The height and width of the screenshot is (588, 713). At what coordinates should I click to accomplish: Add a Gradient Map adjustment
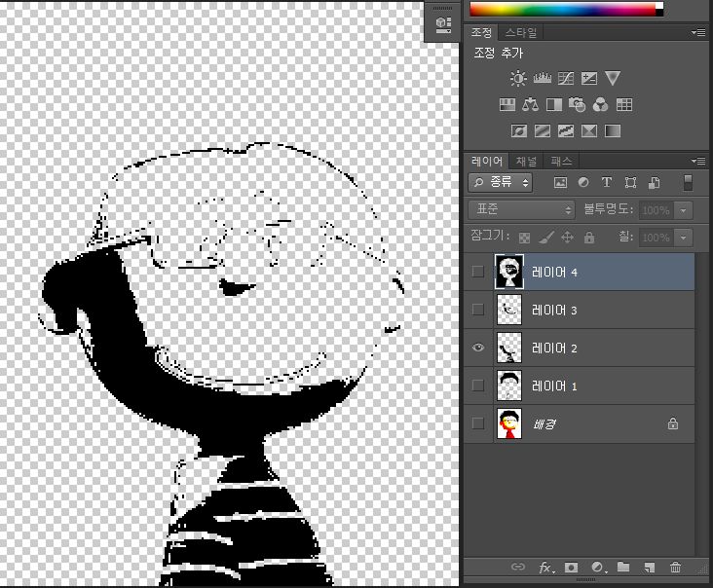[613, 131]
